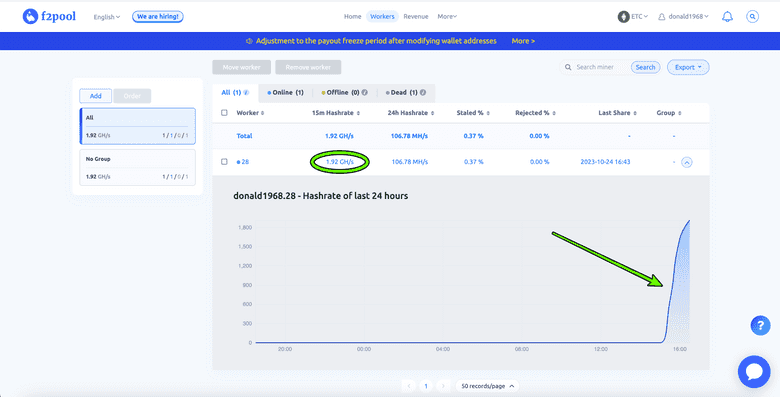780x397 pixels.
Task: Click the ETC coin icon
Action: pyautogui.click(x=623, y=16)
